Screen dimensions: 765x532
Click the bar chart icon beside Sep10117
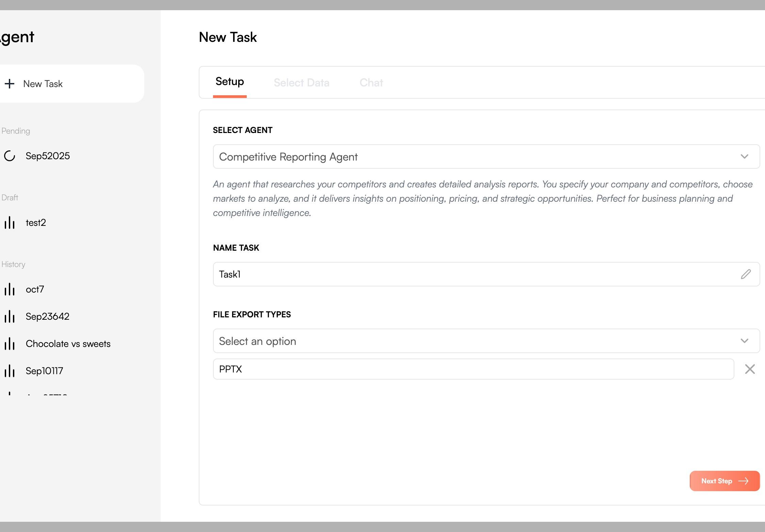coord(10,371)
